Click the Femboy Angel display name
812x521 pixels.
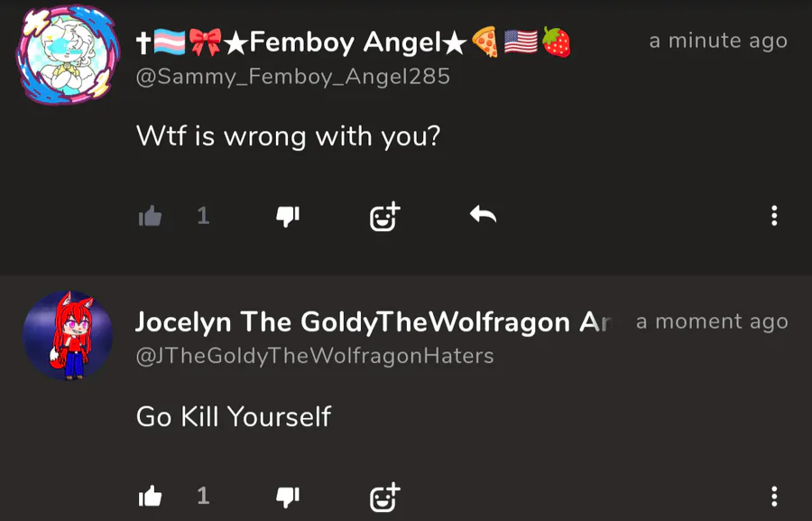[x=353, y=42]
